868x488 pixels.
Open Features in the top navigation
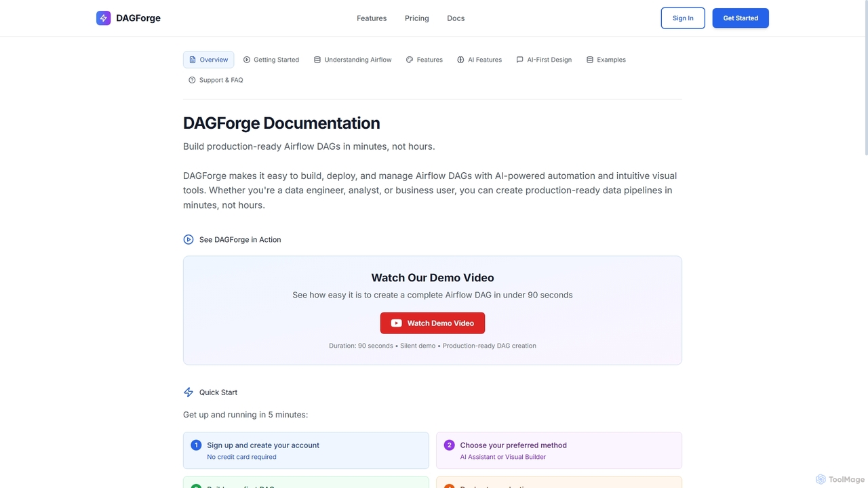pos(372,18)
